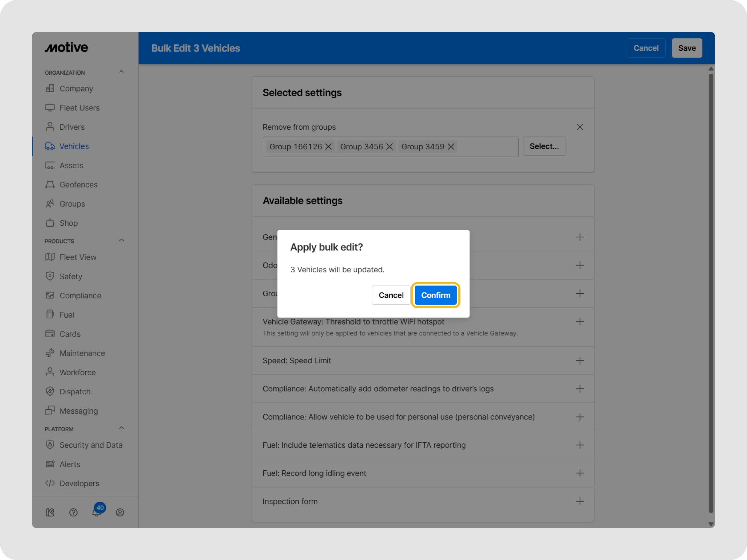Remove Group 3456 tag
Image resolution: width=747 pixels, height=560 pixels.
click(x=389, y=146)
